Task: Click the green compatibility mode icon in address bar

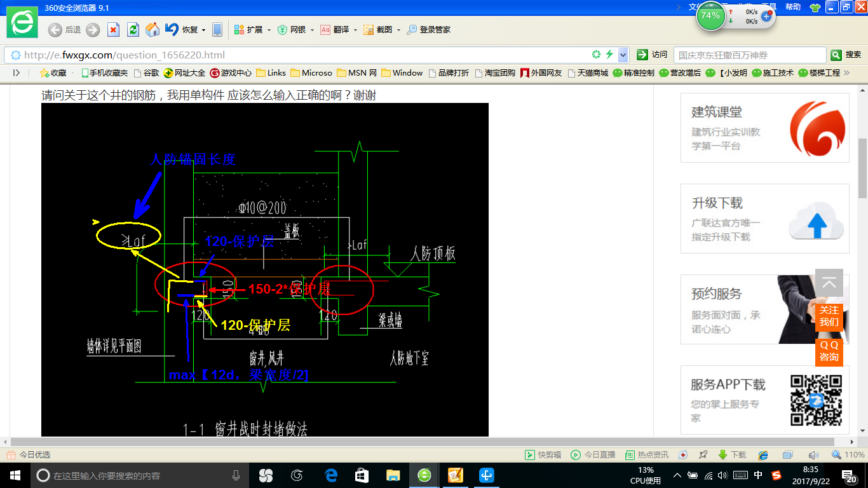Action: 596,55
